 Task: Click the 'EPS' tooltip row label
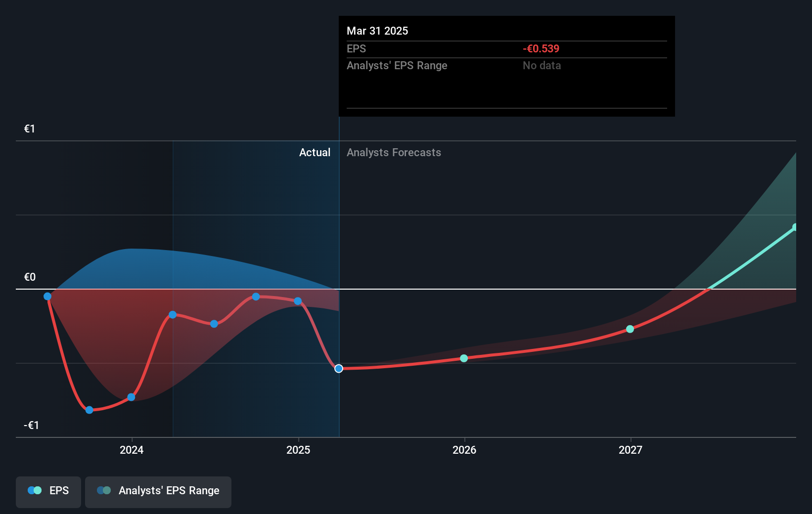pos(356,48)
